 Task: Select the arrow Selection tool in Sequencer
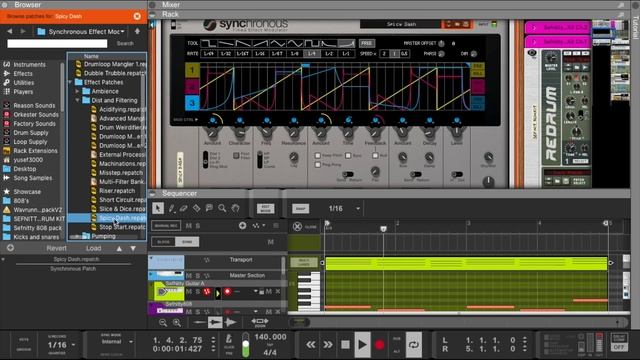[x=158, y=208]
